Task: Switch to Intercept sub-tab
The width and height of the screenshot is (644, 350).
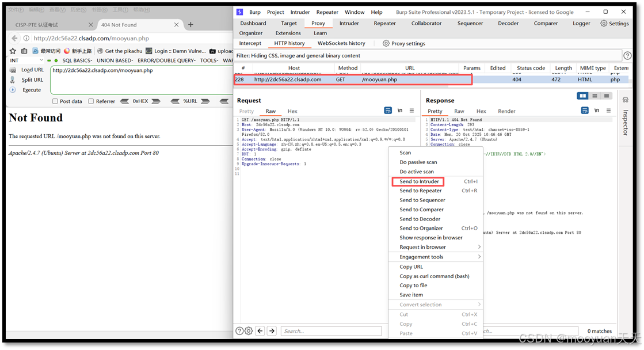Action: pos(250,43)
